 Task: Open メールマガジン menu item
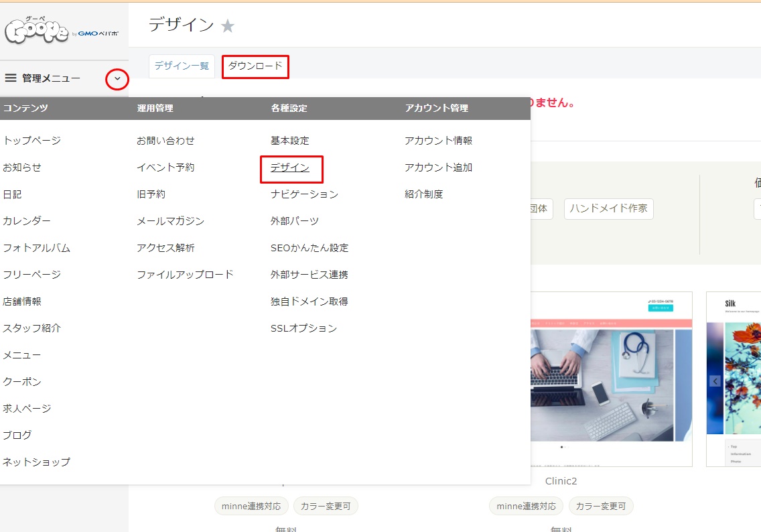coord(170,221)
